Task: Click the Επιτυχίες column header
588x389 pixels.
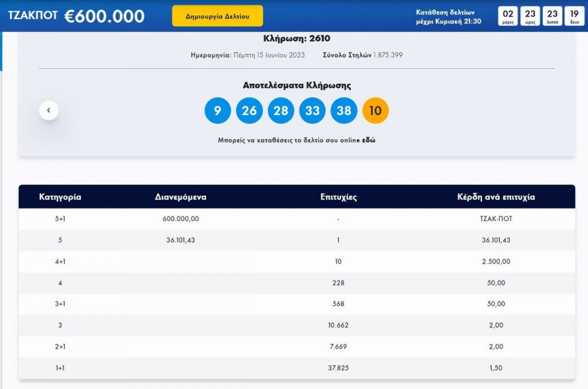Action: coord(338,197)
